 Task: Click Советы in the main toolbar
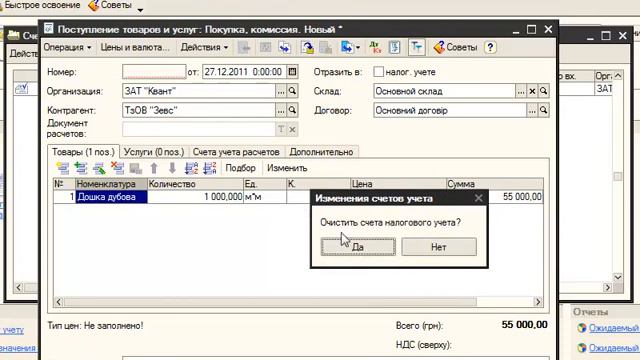click(110, 5)
